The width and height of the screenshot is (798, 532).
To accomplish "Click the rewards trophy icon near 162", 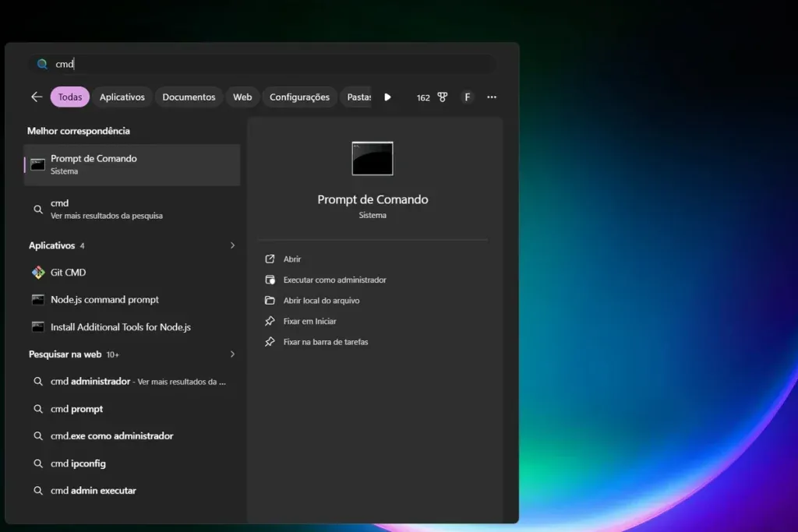I will tap(443, 97).
